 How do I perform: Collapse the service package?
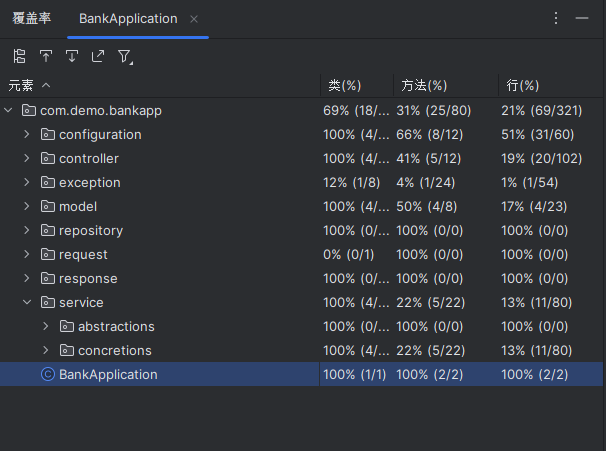[27, 302]
